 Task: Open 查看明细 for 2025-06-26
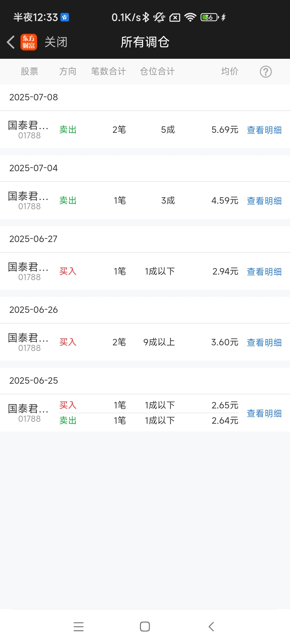tap(264, 342)
